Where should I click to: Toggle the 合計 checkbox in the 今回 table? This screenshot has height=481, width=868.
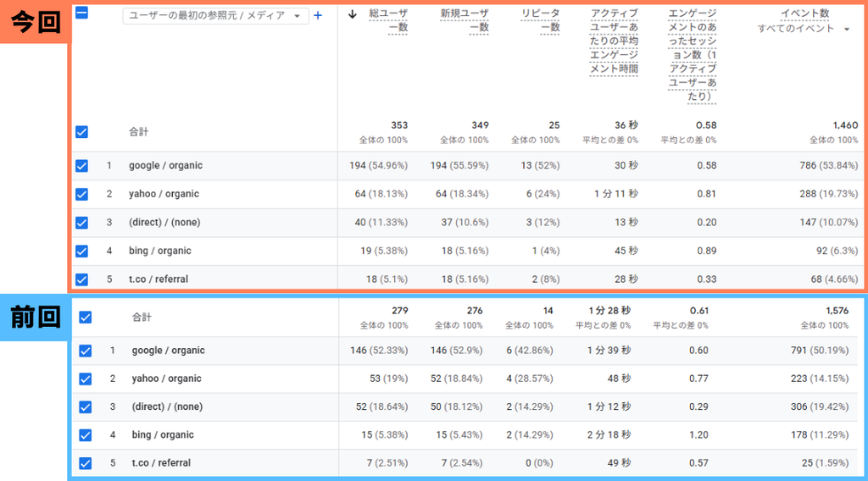pyautogui.click(x=81, y=131)
